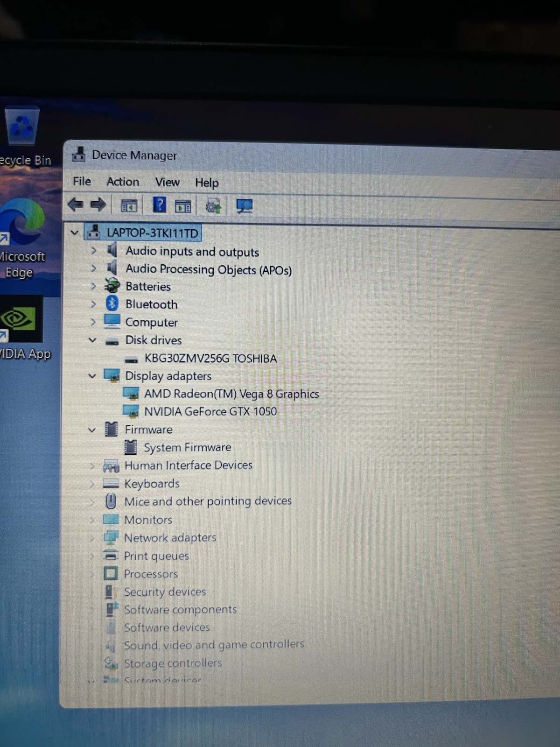Click the Processors category icon
Screen dimensions: 560x747
tap(111, 573)
